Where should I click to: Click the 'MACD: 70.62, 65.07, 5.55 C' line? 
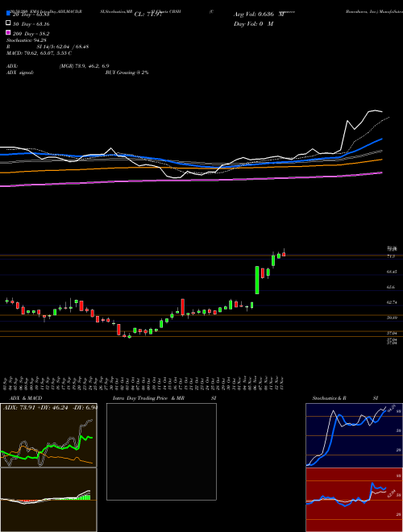[x=39, y=53]
